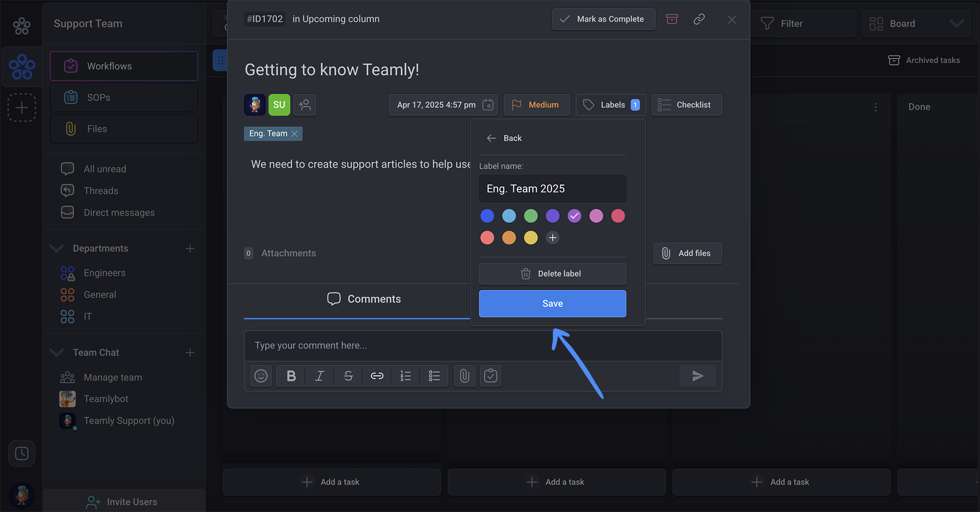Screen dimensions: 980x512
Task: Go Back in the label editor
Action: click(x=504, y=138)
